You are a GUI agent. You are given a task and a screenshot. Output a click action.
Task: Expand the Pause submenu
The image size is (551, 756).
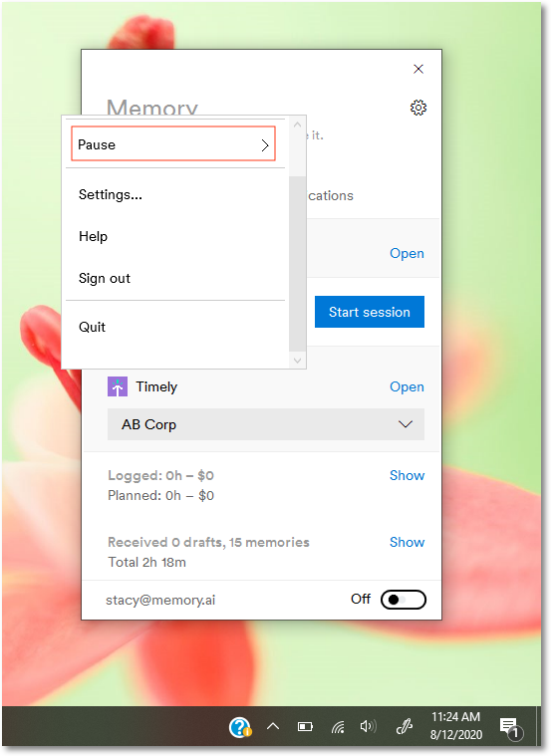coord(173,143)
